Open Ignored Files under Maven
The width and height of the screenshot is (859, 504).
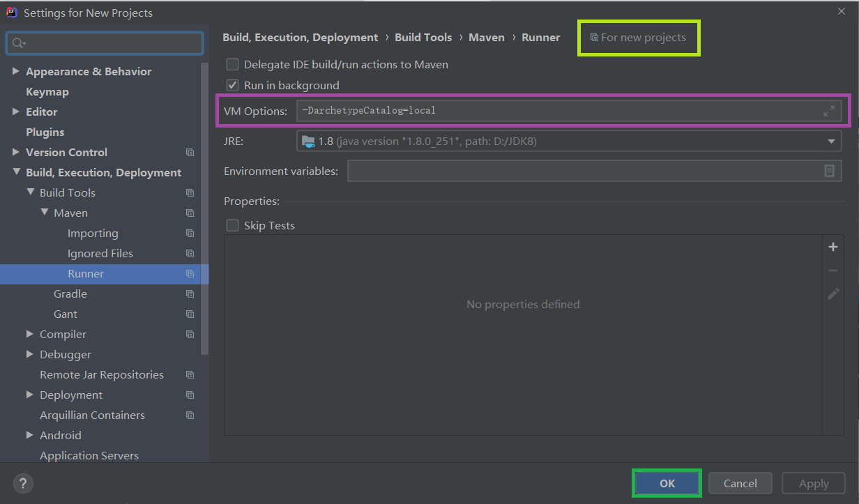(100, 253)
